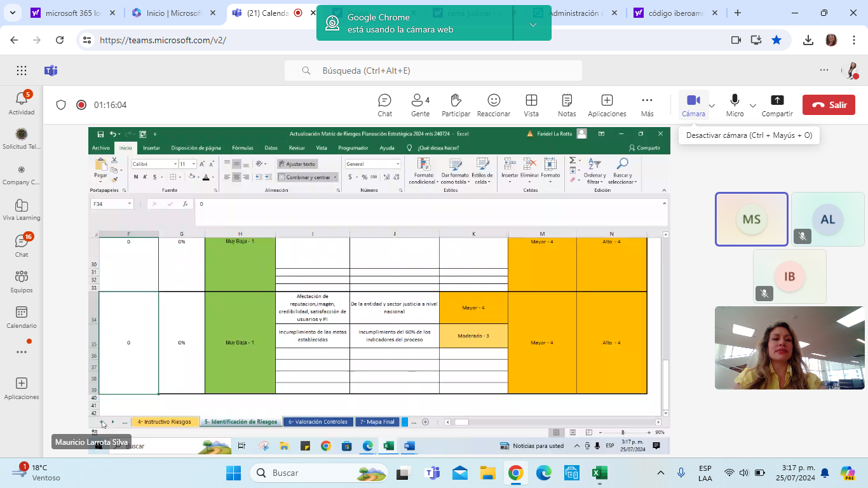The height and width of the screenshot is (488, 868).
Task: Open Chrome downloads icon
Action: 808,40
